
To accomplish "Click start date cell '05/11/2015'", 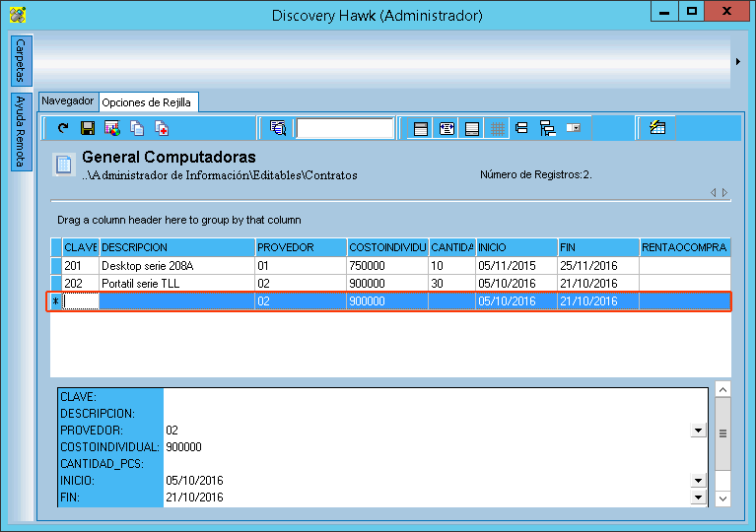I will point(516,266).
